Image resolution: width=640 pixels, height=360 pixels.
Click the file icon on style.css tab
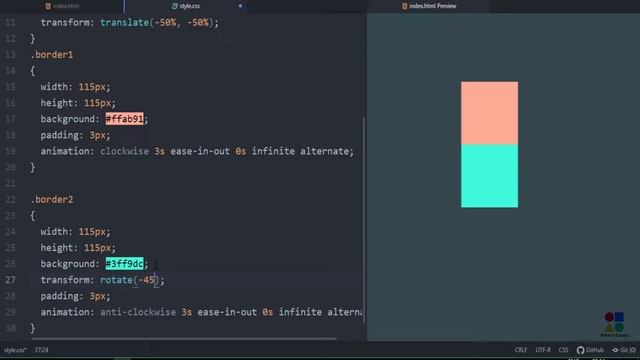[x=175, y=6]
